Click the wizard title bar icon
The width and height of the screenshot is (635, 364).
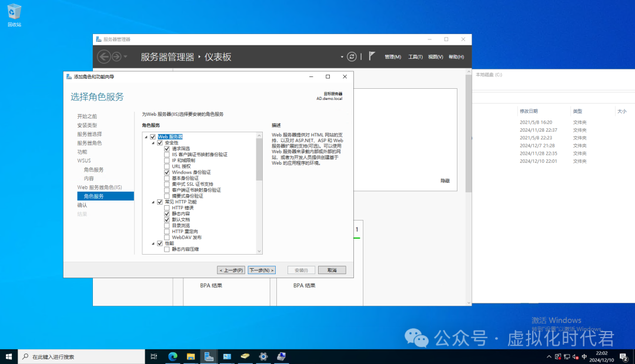tap(69, 76)
